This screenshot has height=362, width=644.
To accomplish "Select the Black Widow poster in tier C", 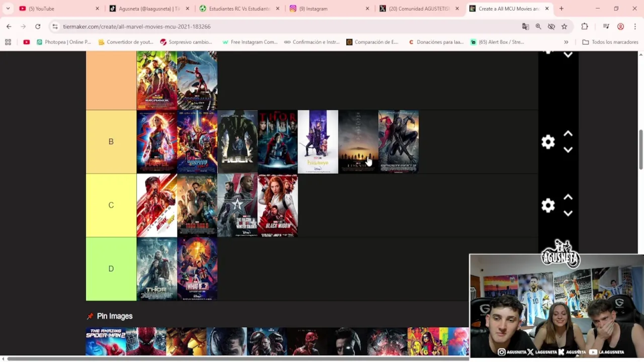I will 277,205.
